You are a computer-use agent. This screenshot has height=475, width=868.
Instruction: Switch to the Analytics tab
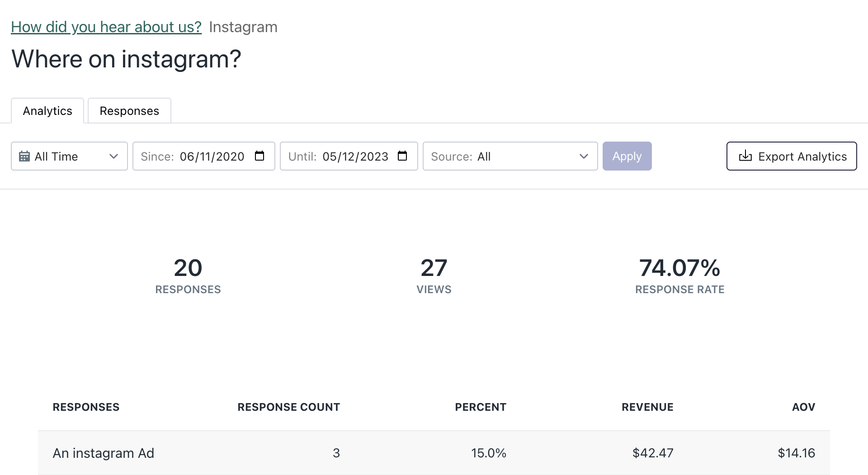47,111
